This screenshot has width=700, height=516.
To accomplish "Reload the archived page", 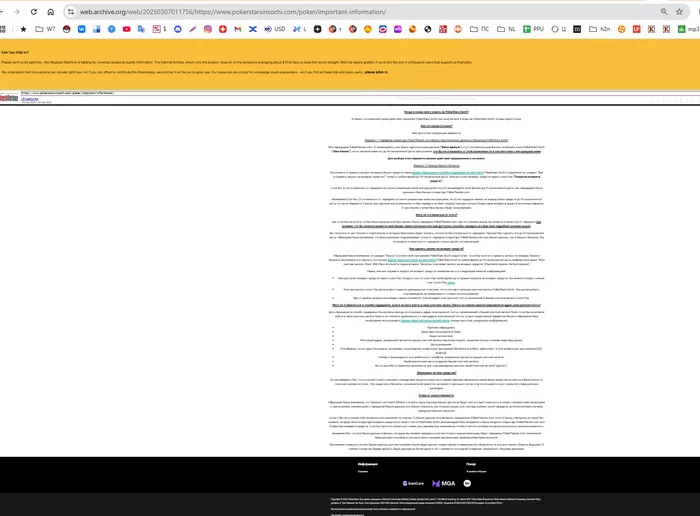I will 34,12.
